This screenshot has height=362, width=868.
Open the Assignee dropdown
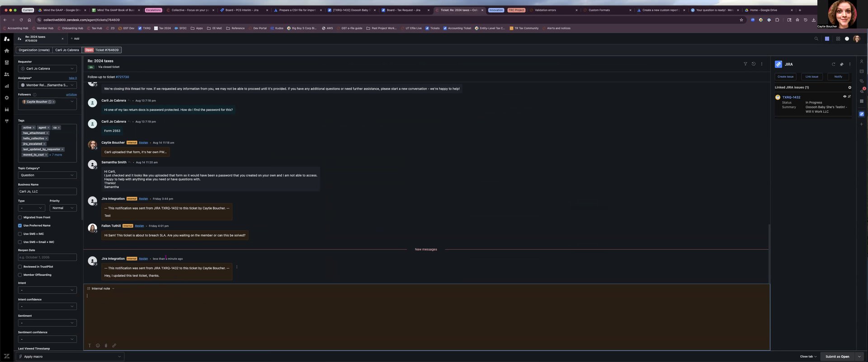[47, 85]
